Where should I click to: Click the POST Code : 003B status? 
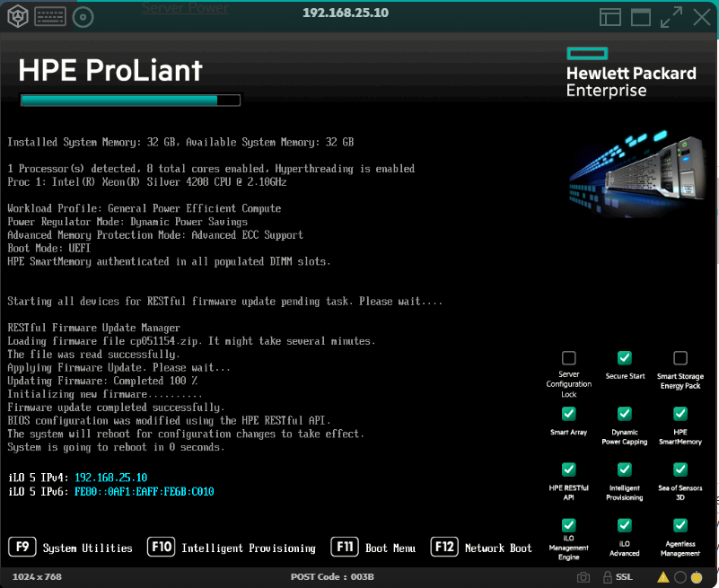coord(332,577)
